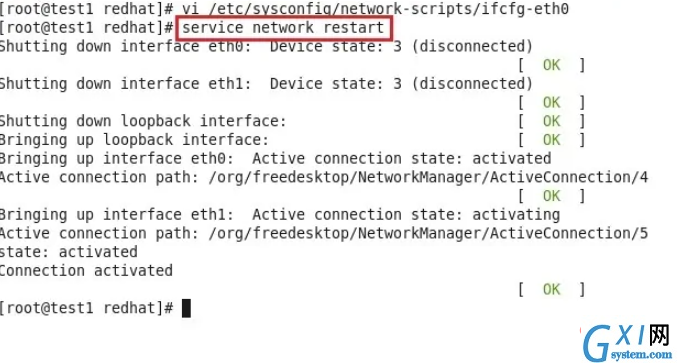Click the terminal cursor block at prompt

tap(186, 308)
